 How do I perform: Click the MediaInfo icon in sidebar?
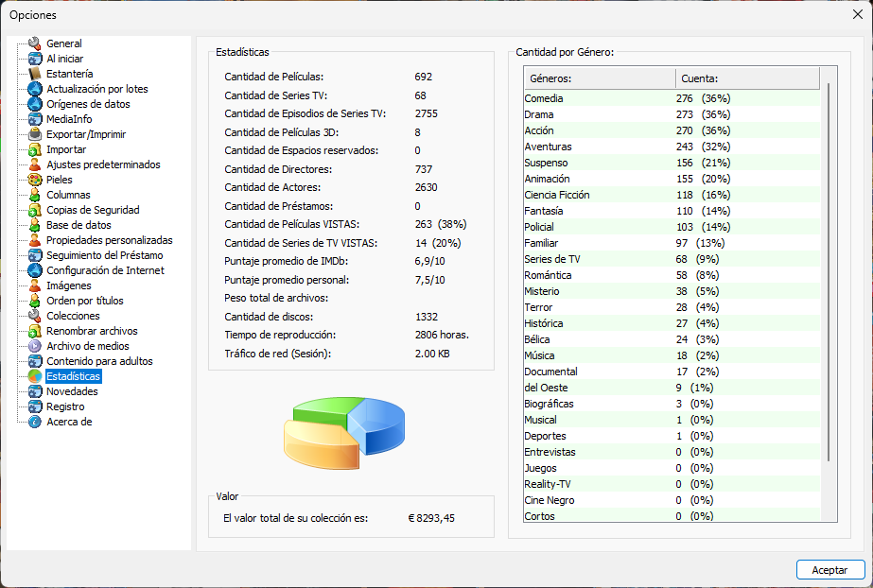(35, 119)
